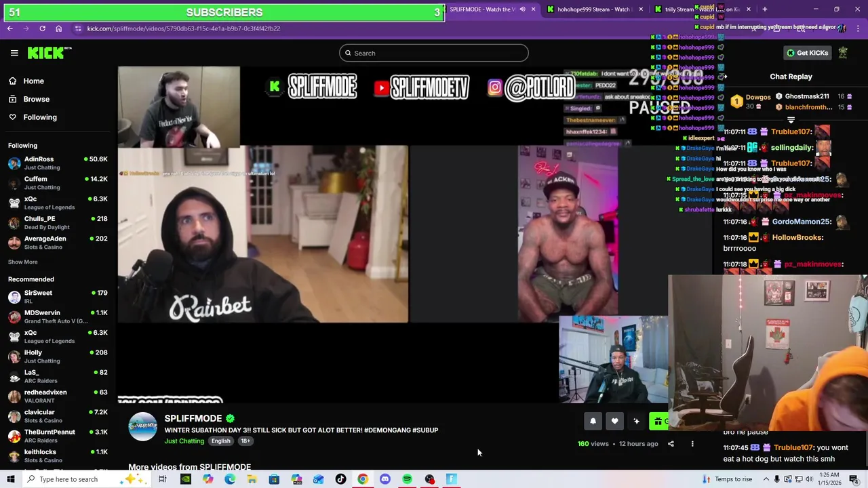Image resolution: width=868 pixels, height=488 pixels.
Task: Open volume control in system tray
Action: [x=809, y=479]
